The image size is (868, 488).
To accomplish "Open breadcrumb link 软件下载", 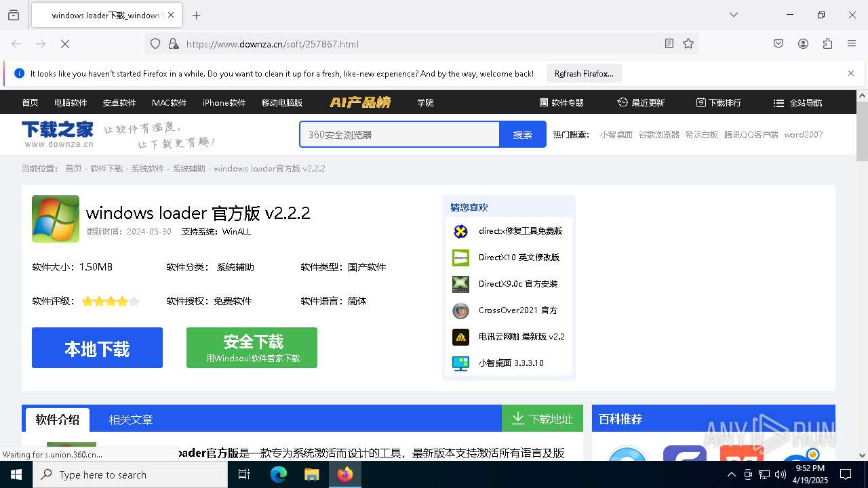I will (106, 168).
